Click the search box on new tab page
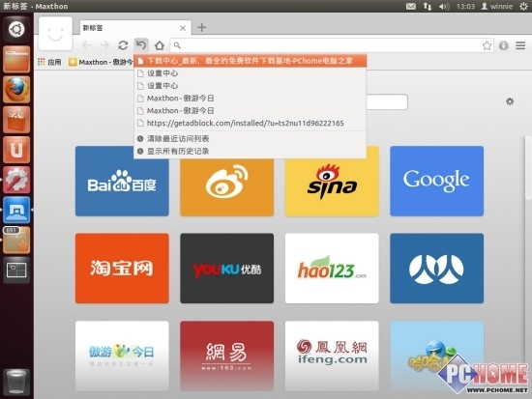This screenshot has height=399, width=532. pos(387,101)
